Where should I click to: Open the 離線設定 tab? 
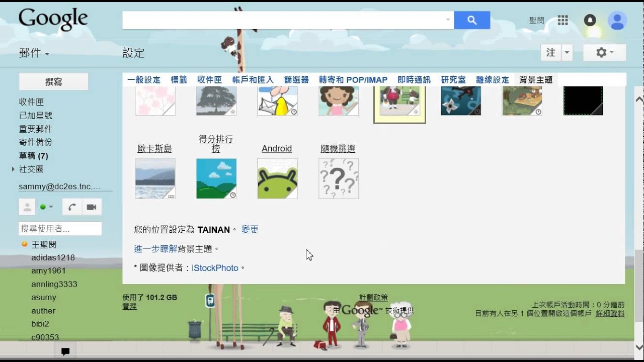tap(493, 79)
